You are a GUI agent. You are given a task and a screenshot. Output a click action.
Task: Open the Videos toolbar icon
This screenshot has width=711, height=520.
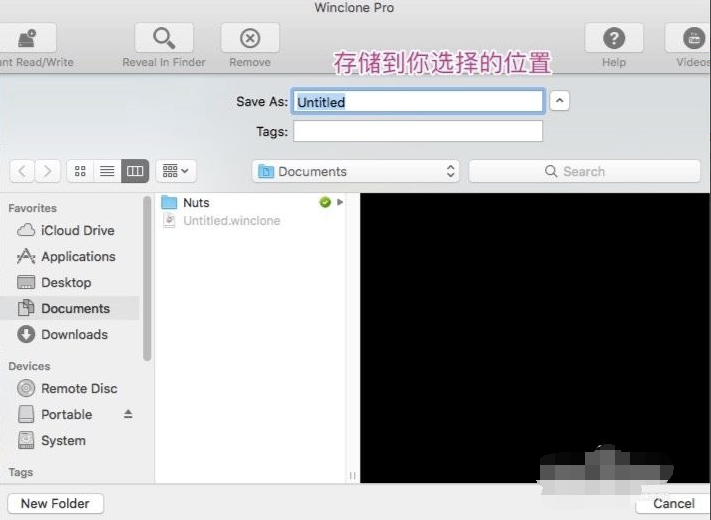[x=690, y=38]
